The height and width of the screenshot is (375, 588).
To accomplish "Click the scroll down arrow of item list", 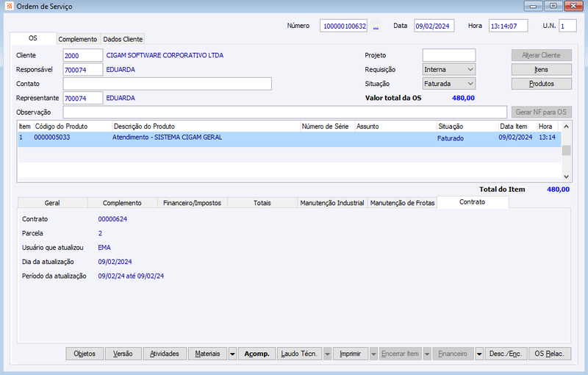I will [566, 176].
